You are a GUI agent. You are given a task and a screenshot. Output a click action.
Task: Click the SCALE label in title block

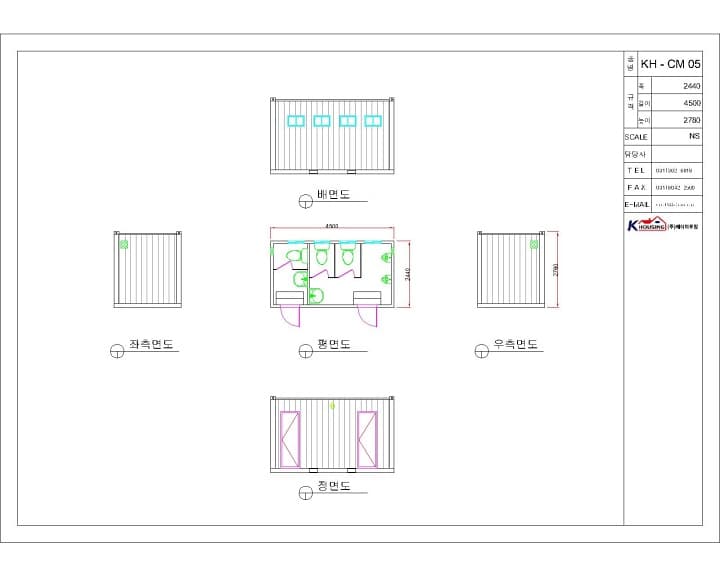click(x=636, y=137)
